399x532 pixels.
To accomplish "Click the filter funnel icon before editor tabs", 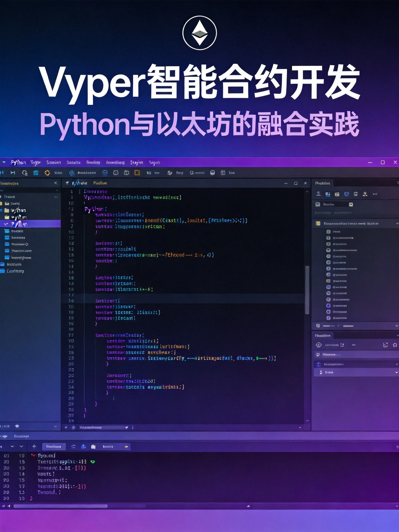I will pyautogui.click(x=67, y=183).
